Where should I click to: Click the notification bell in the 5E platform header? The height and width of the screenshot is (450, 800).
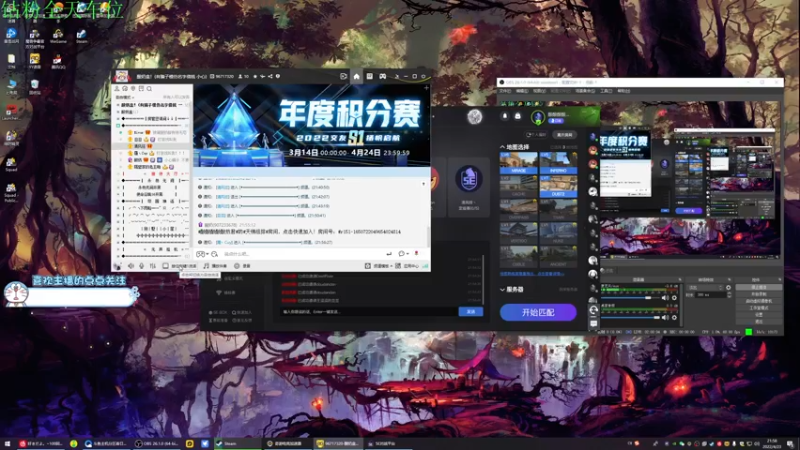[505, 116]
